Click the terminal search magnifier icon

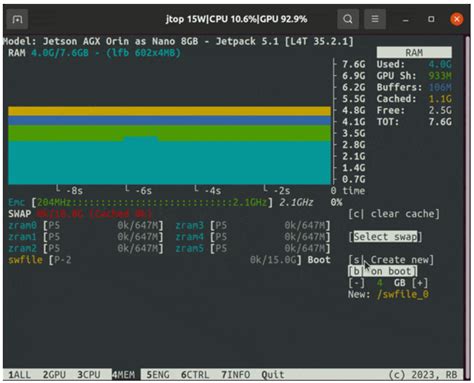348,19
